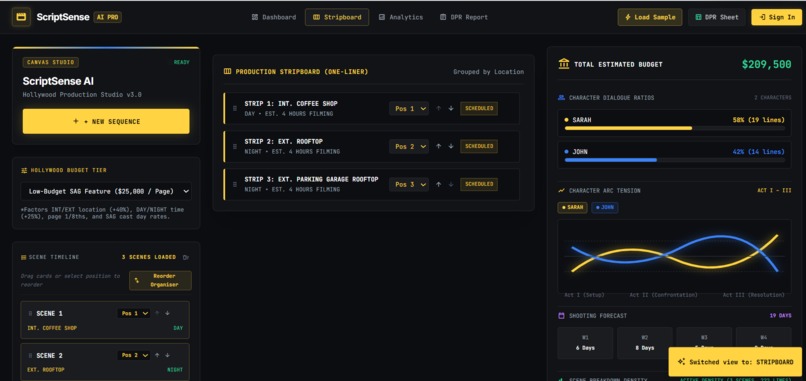This screenshot has width=806, height=381.
Task: Click John's blue dialogue ratio bar
Action: [x=611, y=160]
